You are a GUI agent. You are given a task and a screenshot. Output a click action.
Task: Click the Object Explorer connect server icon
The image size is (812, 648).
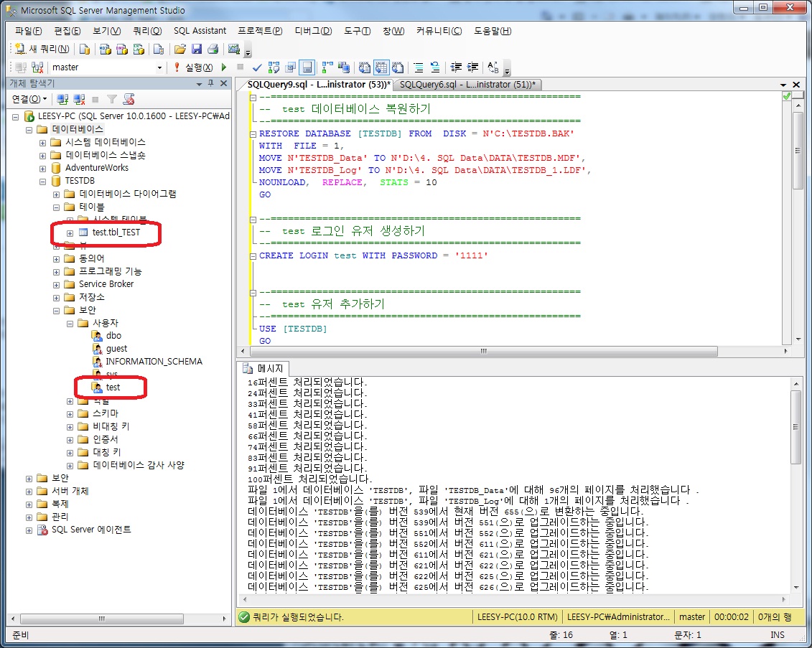[62, 99]
